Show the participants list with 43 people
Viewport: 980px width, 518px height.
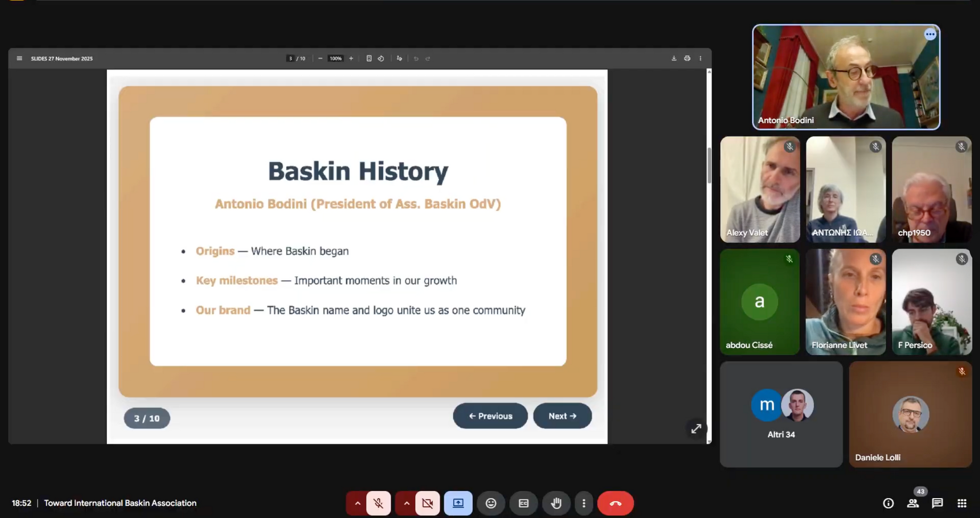tap(913, 503)
